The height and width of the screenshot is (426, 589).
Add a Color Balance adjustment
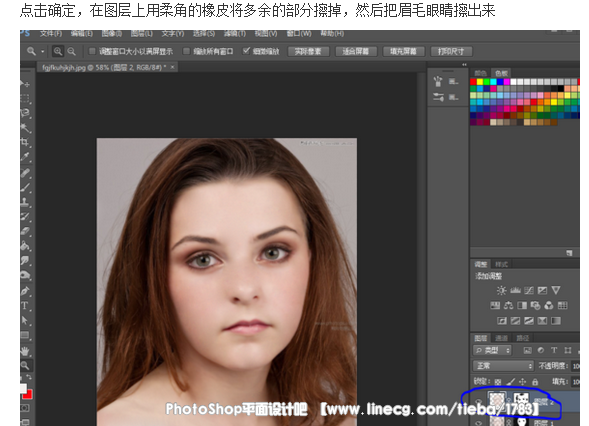coord(509,305)
